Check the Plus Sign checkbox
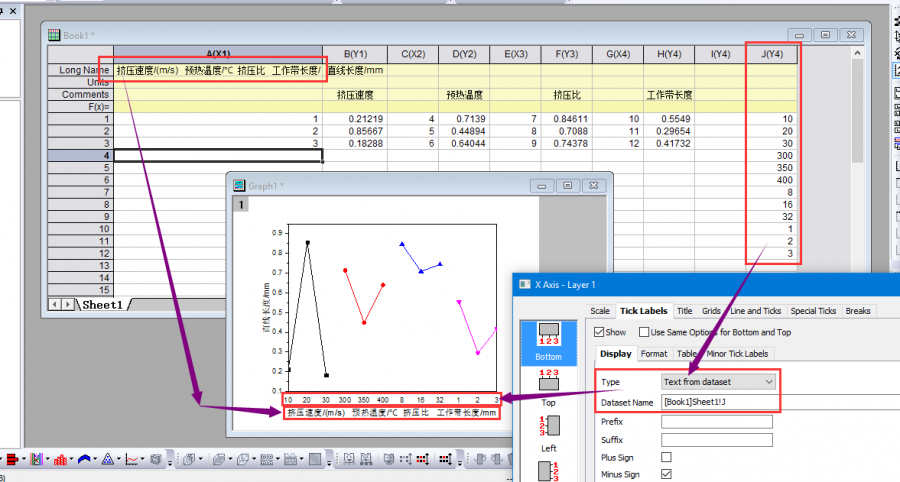The image size is (900, 482). click(x=666, y=457)
